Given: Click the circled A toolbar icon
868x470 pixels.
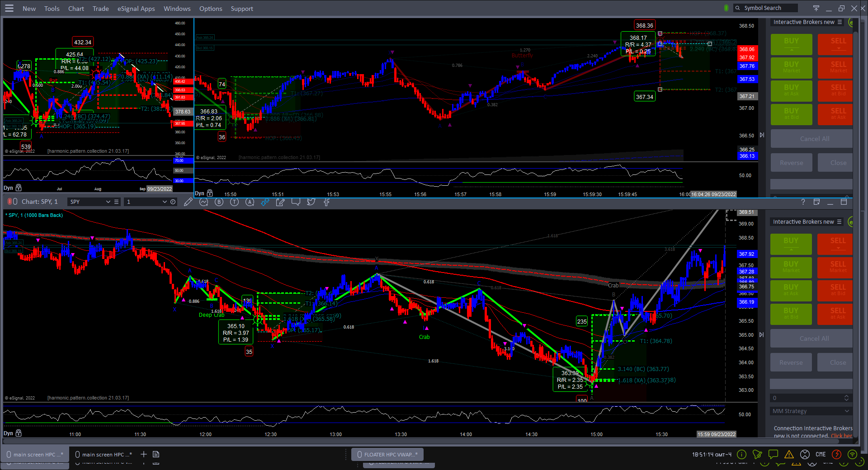Looking at the screenshot, I should [250, 202].
